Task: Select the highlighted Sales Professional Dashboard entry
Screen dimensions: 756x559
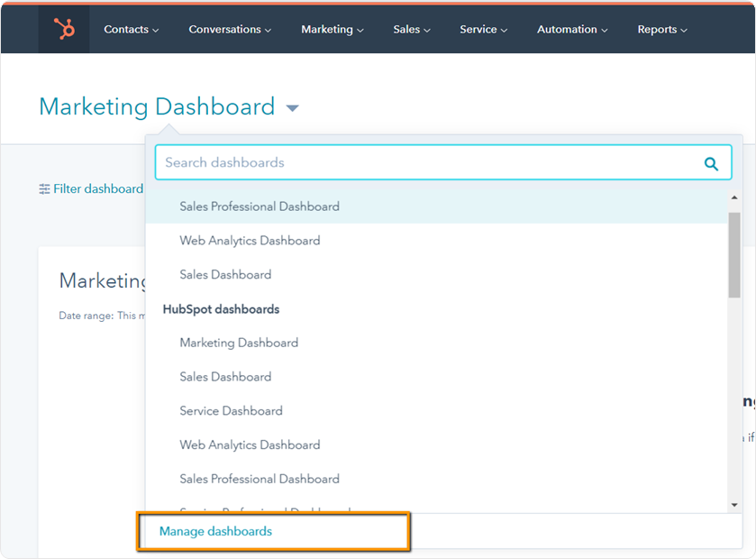Action: [x=260, y=206]
